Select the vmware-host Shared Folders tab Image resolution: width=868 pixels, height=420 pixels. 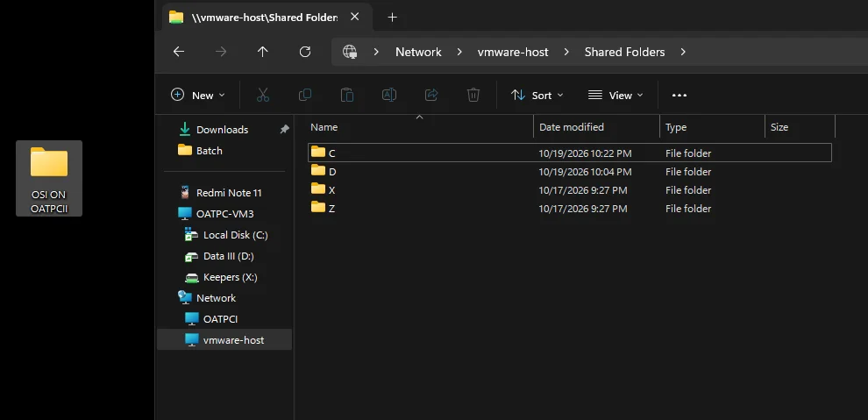click(x=265, y=18)
